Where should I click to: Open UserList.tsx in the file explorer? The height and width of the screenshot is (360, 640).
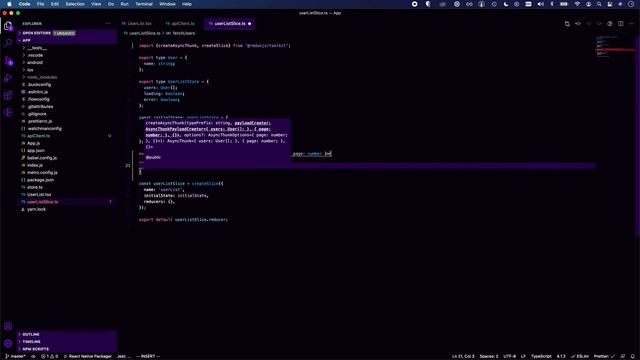(x=67, y=195)
